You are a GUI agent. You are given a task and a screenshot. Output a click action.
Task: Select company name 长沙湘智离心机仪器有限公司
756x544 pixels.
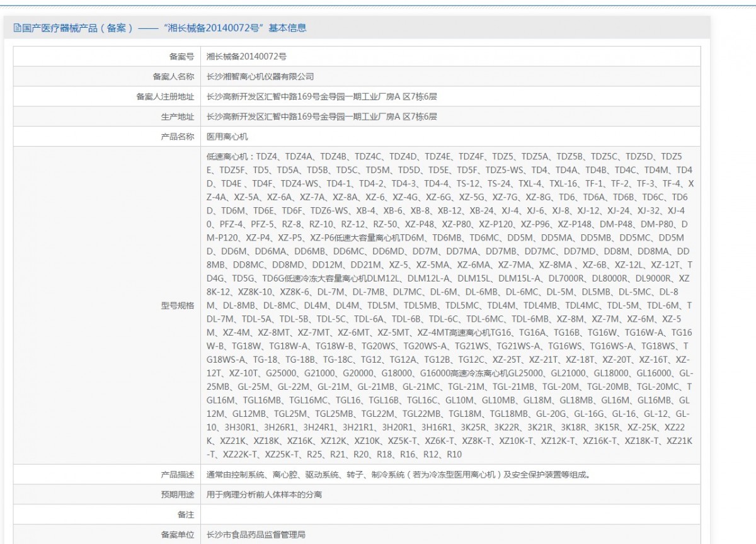point(260,77)
